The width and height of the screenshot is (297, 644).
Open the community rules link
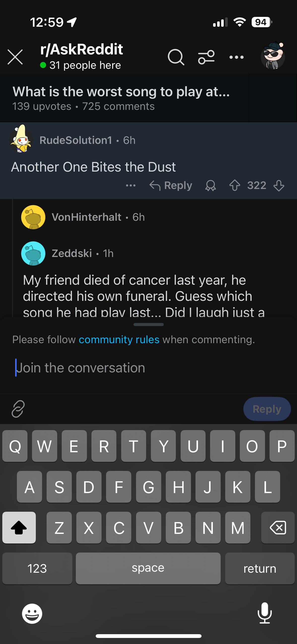(x=119, y=339)
